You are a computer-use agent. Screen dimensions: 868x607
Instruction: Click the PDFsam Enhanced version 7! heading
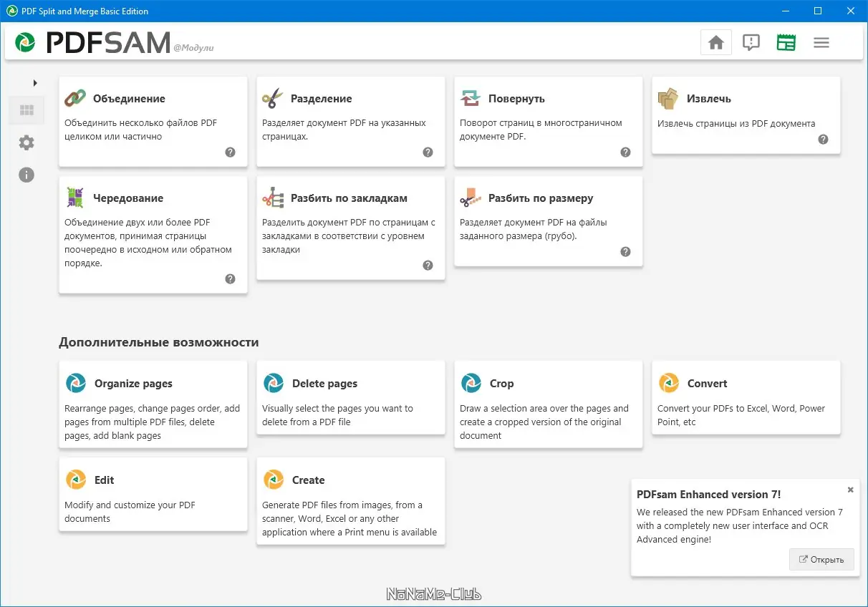[708, 495]
